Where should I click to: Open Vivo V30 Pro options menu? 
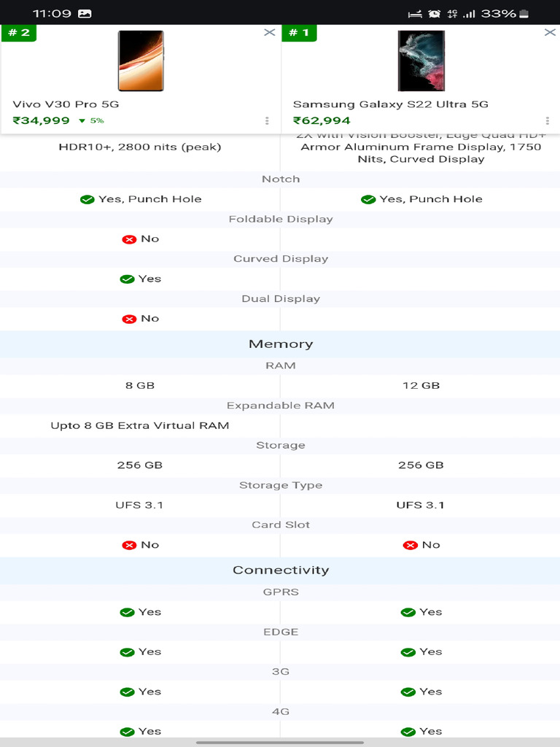pyautogui.click(x=267, y=121)
